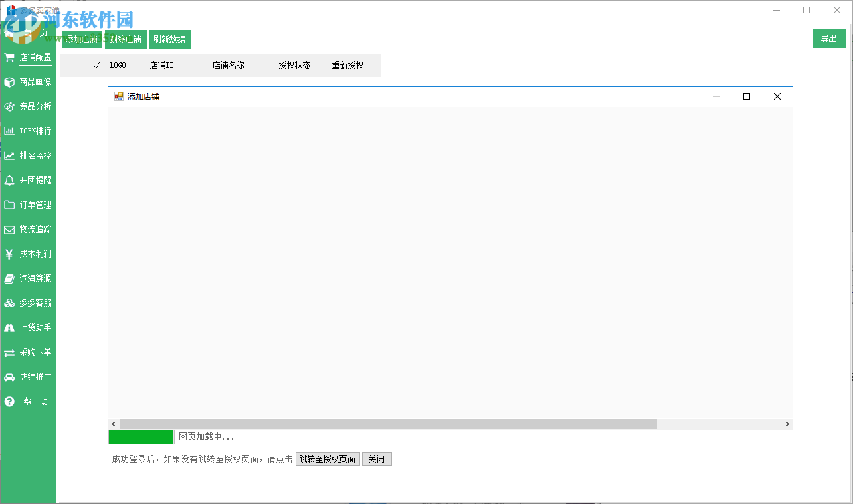The image size is (853, 504).
Task: Minimize the main 多多卖家通 window
Action: coord(777,10)
